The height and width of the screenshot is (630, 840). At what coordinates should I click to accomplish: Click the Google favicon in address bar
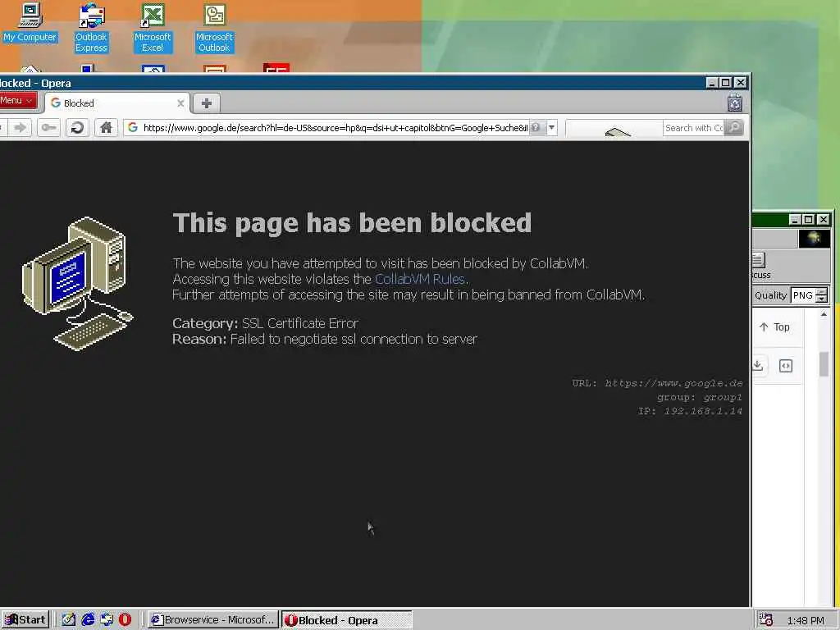[133, 127]
